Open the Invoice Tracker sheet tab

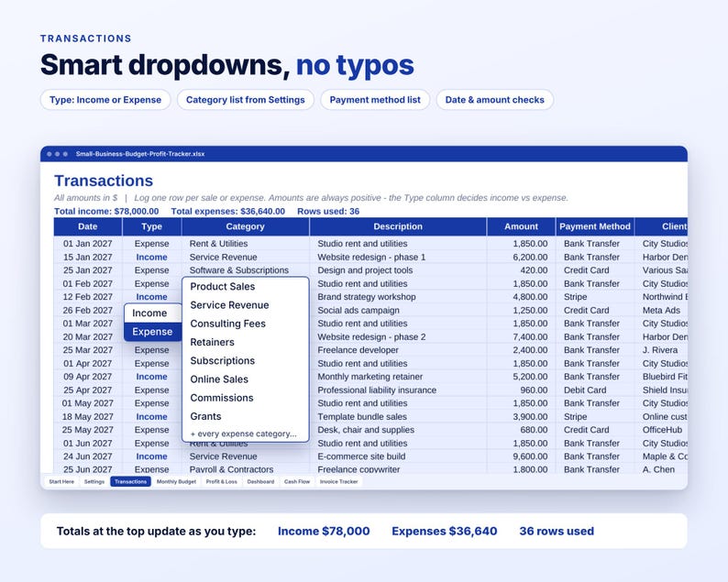(339, 482)
